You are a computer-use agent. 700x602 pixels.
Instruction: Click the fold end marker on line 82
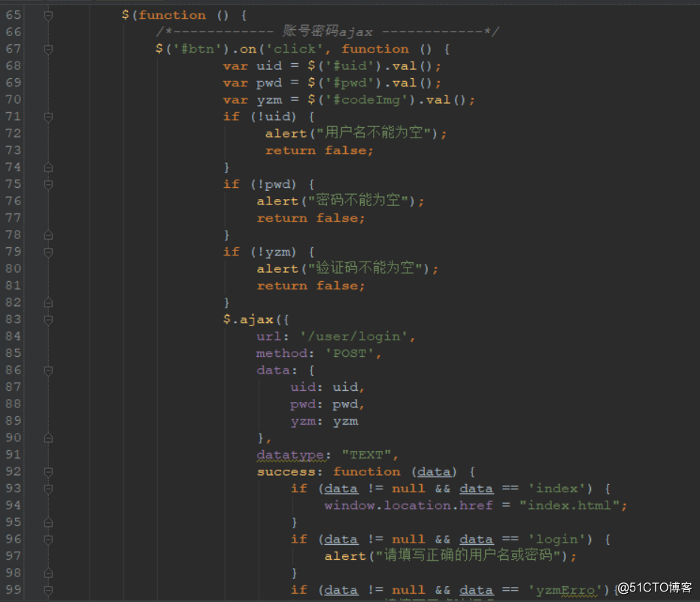[x=48, y=304]
